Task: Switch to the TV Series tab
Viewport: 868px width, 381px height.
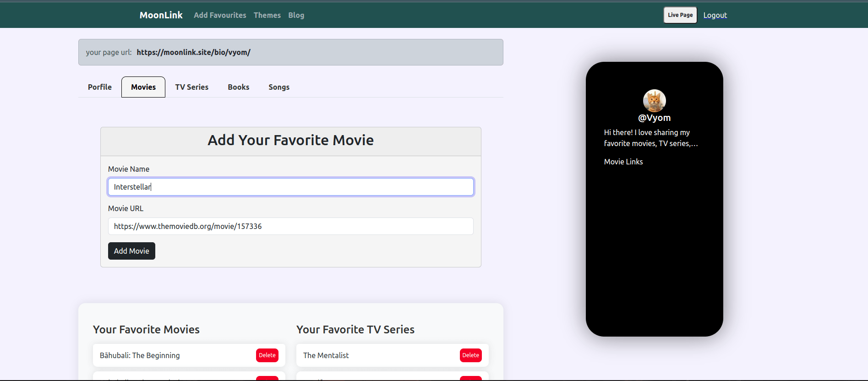Action: 191,87
